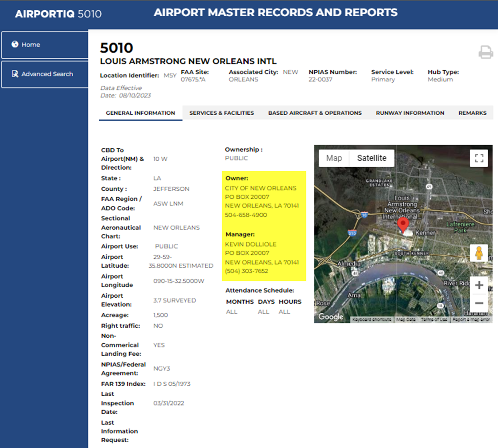Toggle fullscreen view on the map
The image size is (498, 448).
coord(479,158)
